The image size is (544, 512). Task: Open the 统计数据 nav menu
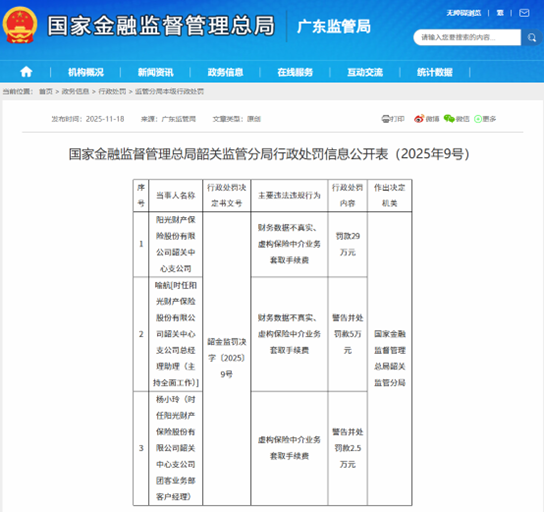(x=435, y=72)
